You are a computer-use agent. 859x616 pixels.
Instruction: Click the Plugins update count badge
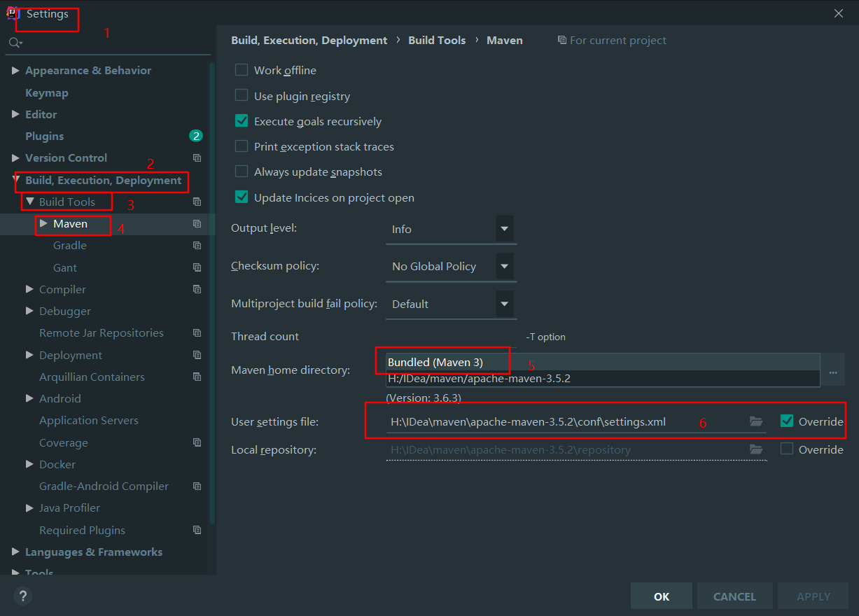coord(196,136)
